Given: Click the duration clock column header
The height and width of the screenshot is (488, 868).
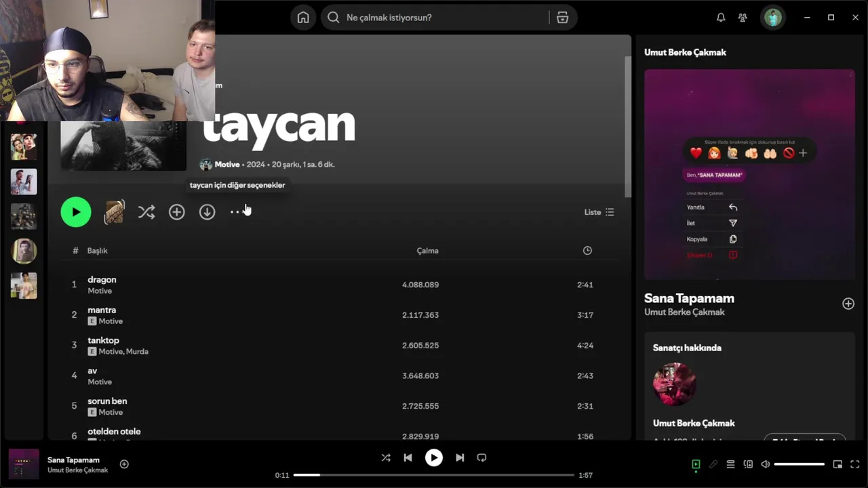Looking at the screenshot, I should tap(587, 251).
